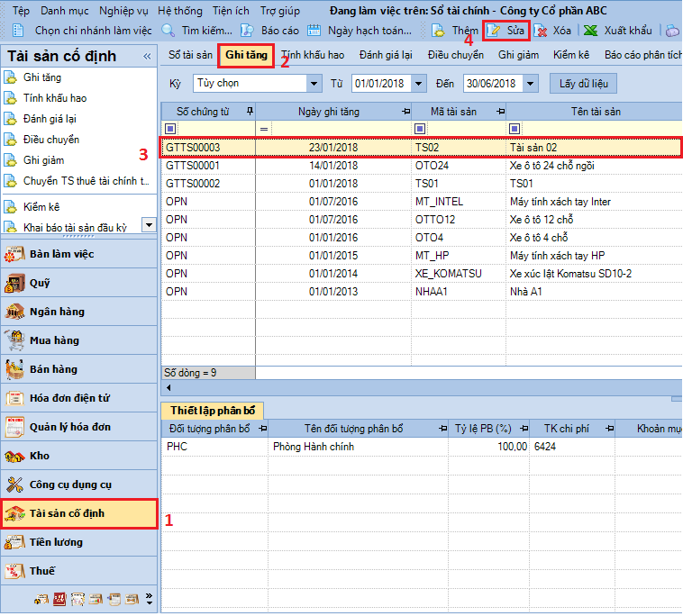
Task: Open equals filter operator for Ngày ghi tăng
Action: pyautogui.click(x=264, y=129)
